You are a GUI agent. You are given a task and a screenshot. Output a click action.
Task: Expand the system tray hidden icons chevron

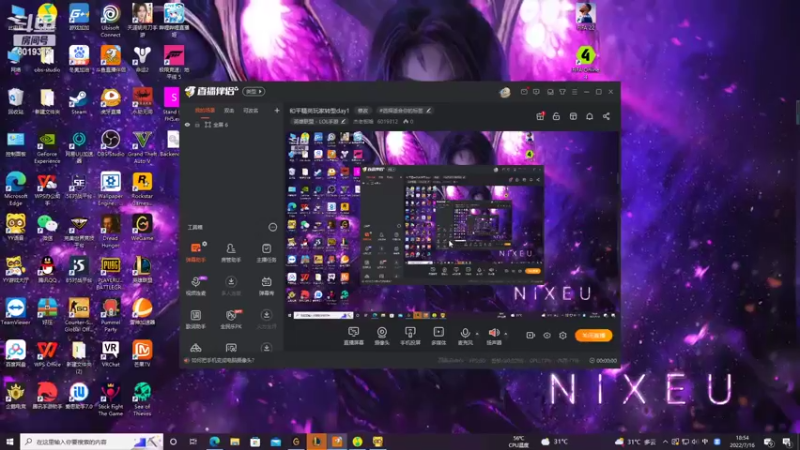click(x=665, y=442)
